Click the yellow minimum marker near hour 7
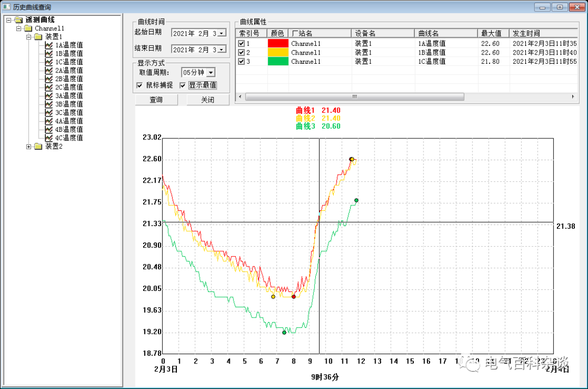The width and height of the screenshot is (588, 389). pyautogui.click(x=273, y=297)
